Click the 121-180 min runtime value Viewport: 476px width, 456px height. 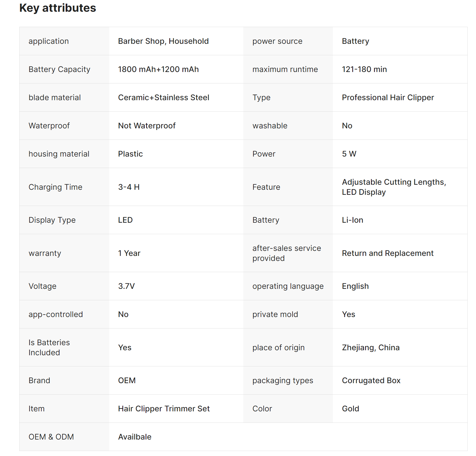[x=364, y=69]
